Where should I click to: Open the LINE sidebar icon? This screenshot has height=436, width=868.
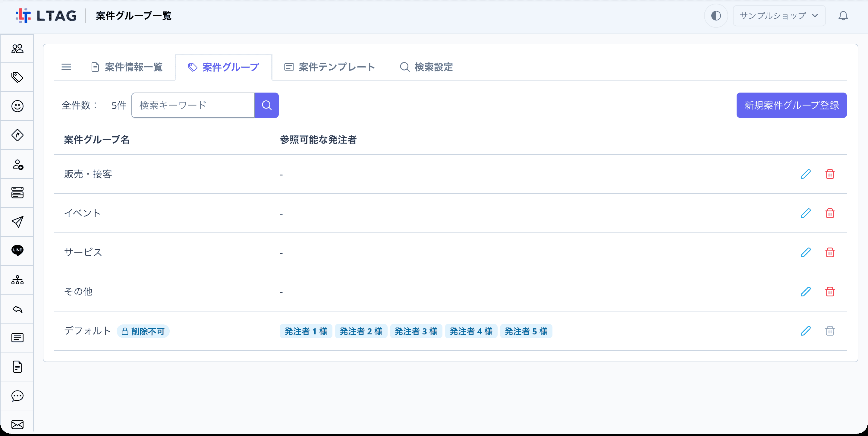[x=17, y=251]
